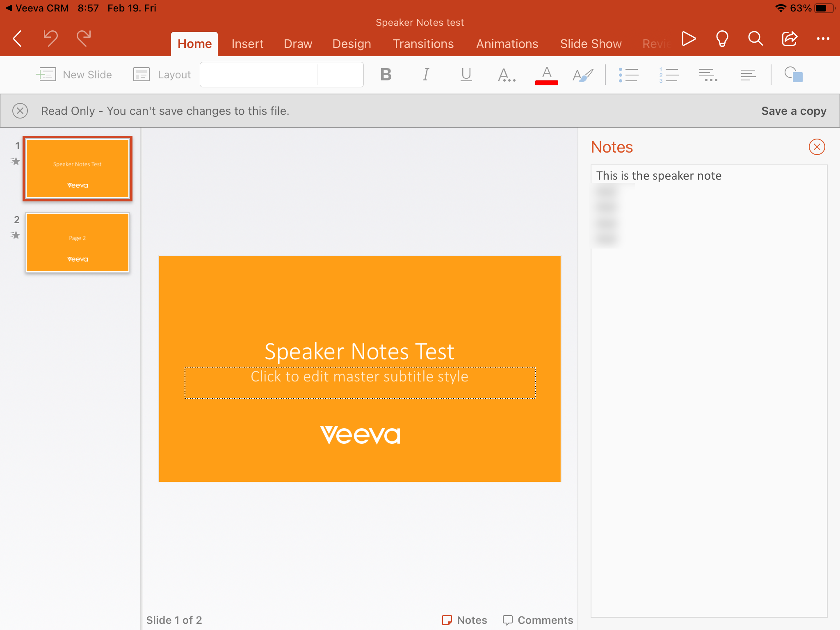Tap the lightbulb Tell Me icon
This screenshot has height=630, width=840.
[x=722, y=39]
